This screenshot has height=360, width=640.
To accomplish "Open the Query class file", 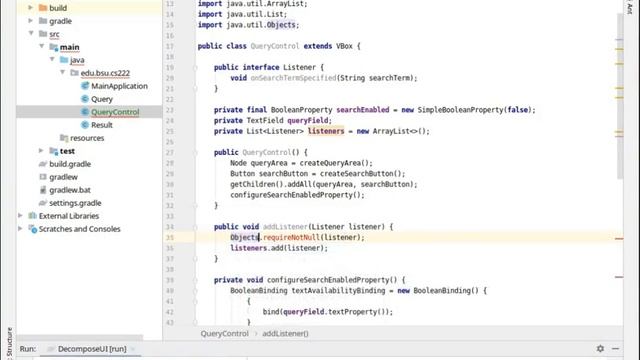I will (x=102, y=99).
